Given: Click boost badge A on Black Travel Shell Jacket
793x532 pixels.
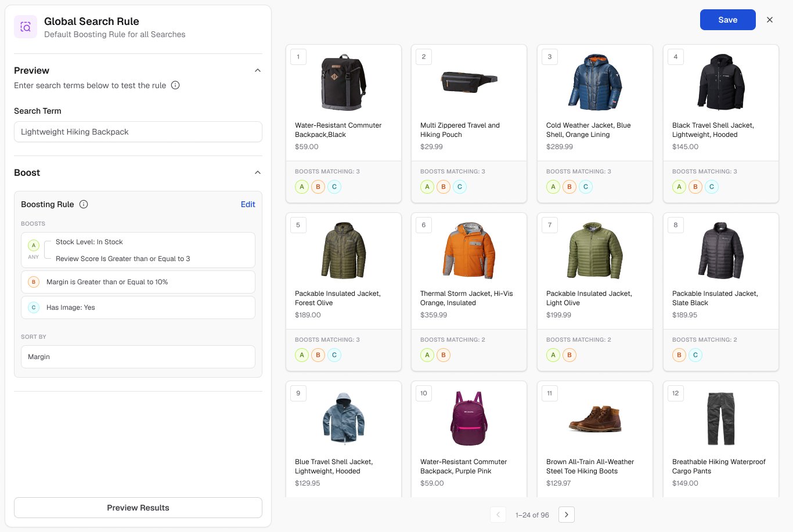Looking at the screenshot, I should pos(679,187).
